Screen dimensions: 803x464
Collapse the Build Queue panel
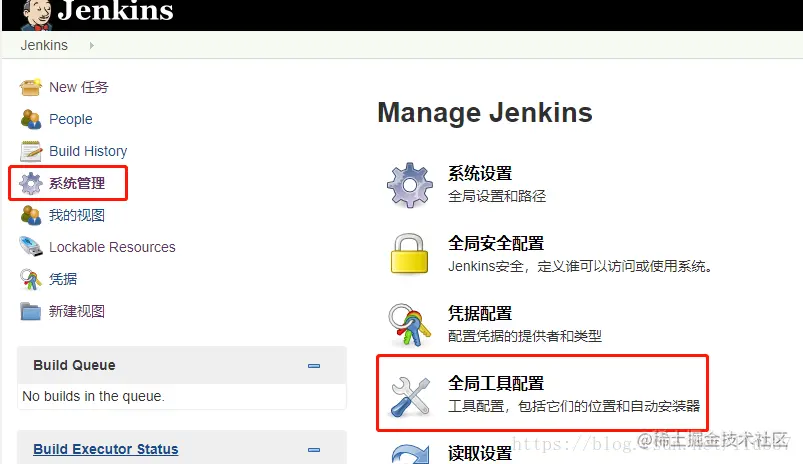[x=314, y=366]
